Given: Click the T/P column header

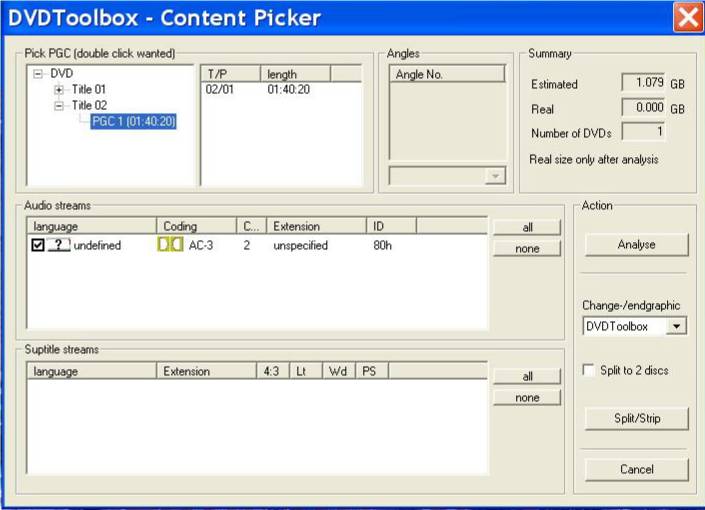Looking at the screenshot, I should pos(231,74).
